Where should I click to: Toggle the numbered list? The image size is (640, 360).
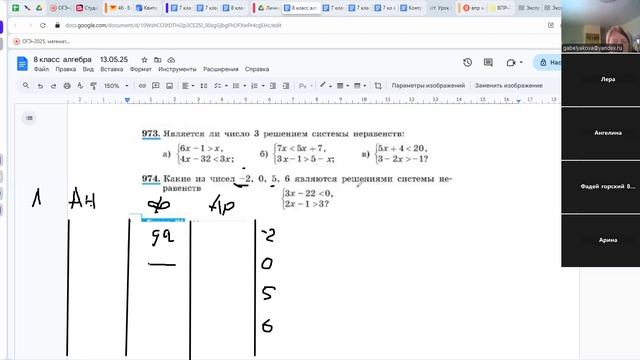tap(254, 86)
